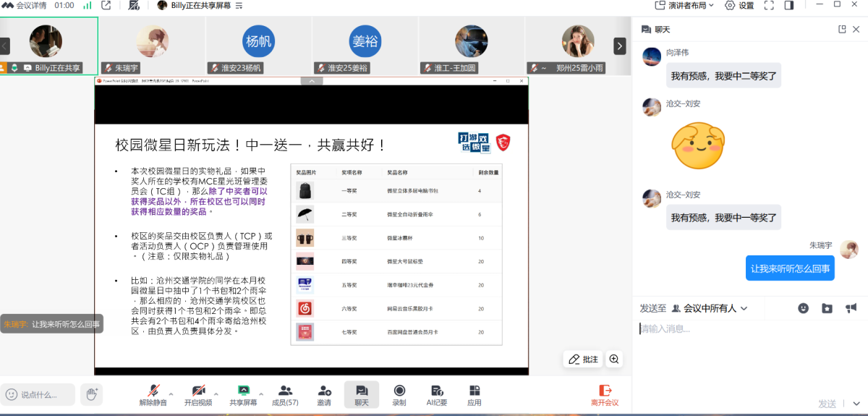Click 朱瑞宇's avatar in chat
Viewport: 868px width, 416px height.
(x=849, y=250)
